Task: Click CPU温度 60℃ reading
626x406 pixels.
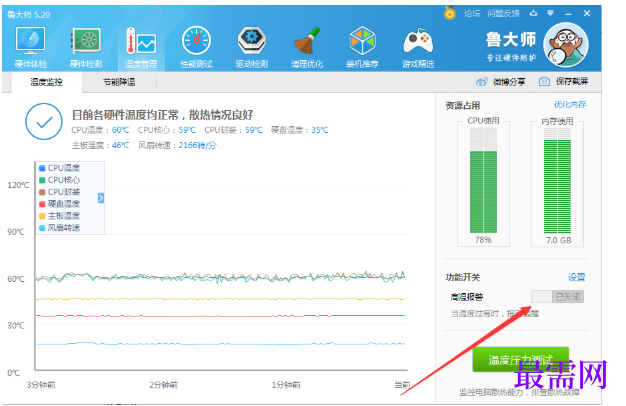Action: coord(100,130)
